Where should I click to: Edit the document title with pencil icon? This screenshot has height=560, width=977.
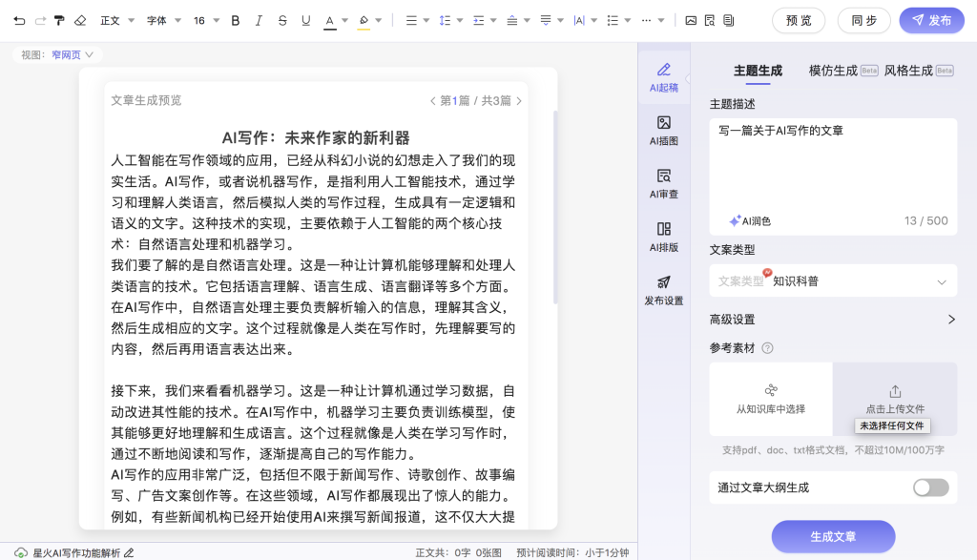point(129,553)
